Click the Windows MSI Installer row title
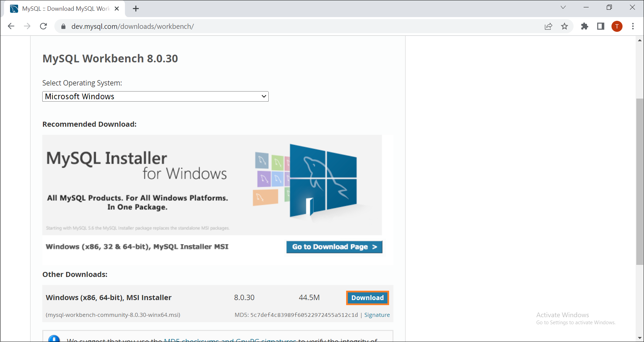Viewport: 644px width, 342px height. pos(109,298)
